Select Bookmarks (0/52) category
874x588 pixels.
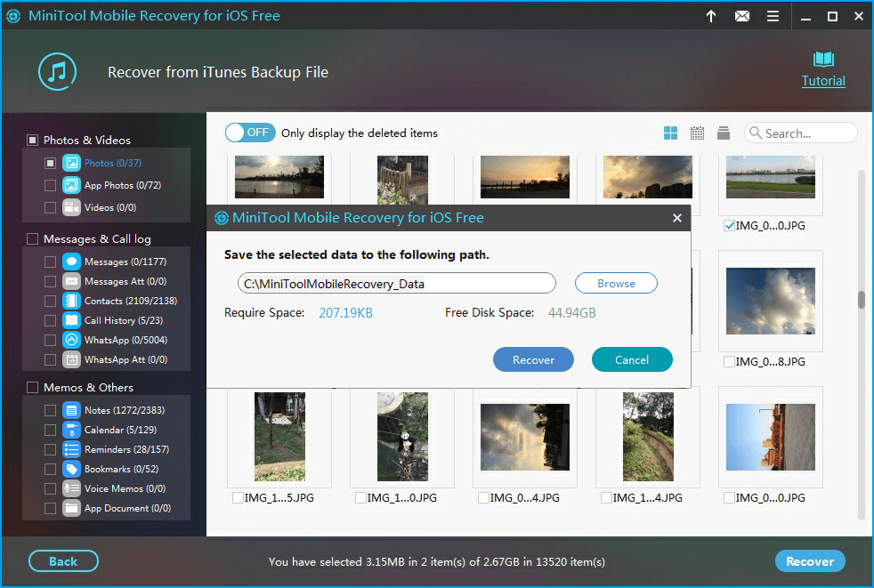pyautogui.click(x=122, y=469)
